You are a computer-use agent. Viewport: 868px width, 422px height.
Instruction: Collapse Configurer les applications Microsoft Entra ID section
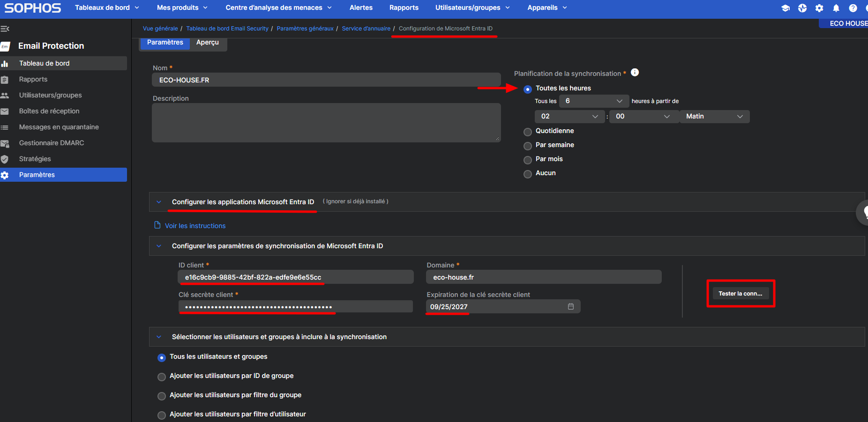pos(159,202)
